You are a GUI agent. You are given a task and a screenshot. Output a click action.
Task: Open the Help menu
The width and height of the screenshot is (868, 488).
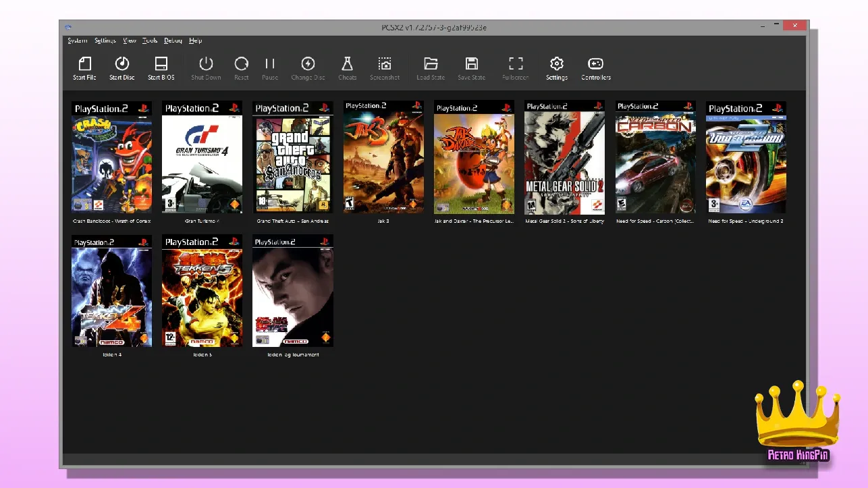coord(196,40)
